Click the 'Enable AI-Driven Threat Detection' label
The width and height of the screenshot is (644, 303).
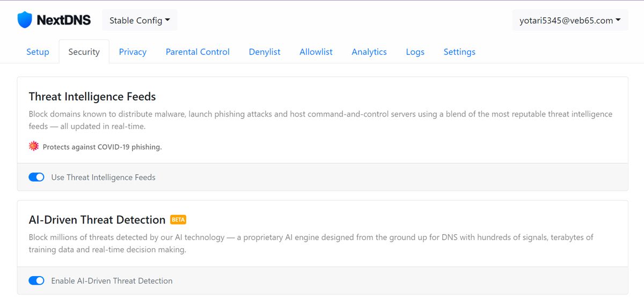[112, 280]
